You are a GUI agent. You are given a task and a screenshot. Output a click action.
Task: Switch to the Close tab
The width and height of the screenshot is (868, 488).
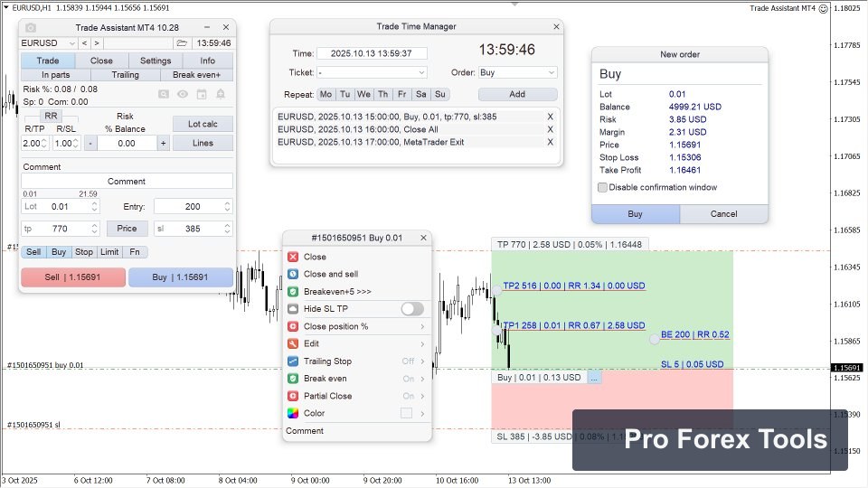(101, 61)
